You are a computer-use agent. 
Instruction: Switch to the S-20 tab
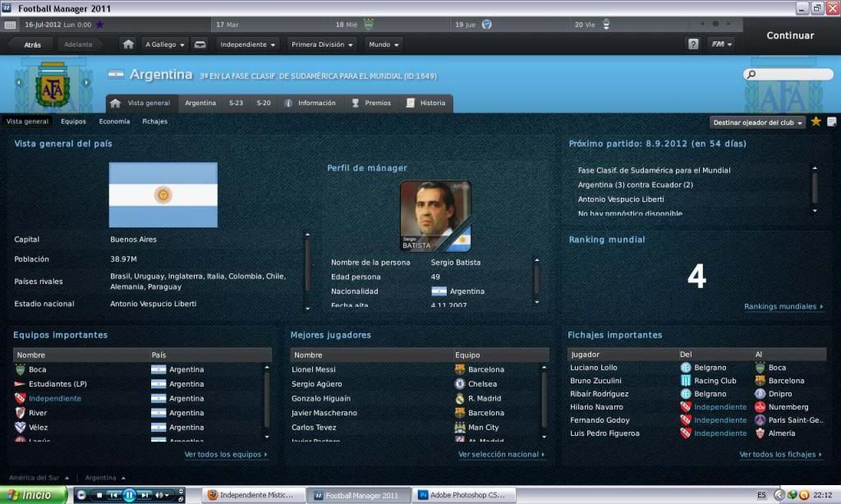264,103
